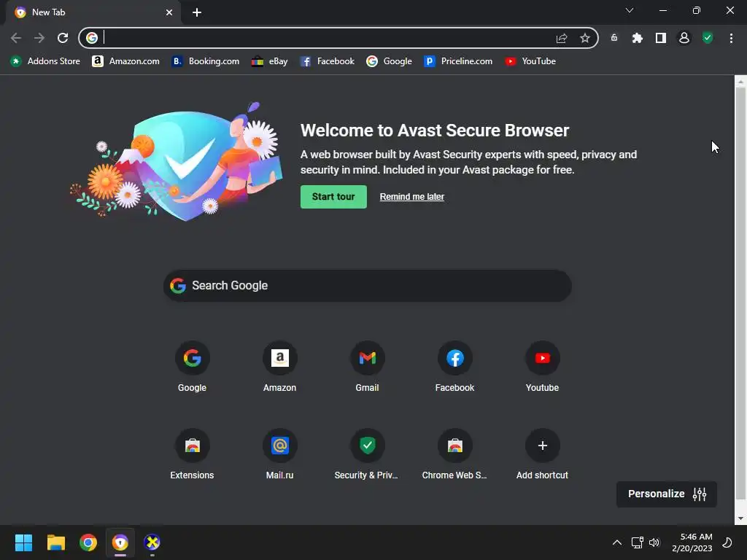Open the volume control in tray
Image resolution: width=747 pixels, height=560 pixels.
[x=654, y=542]
